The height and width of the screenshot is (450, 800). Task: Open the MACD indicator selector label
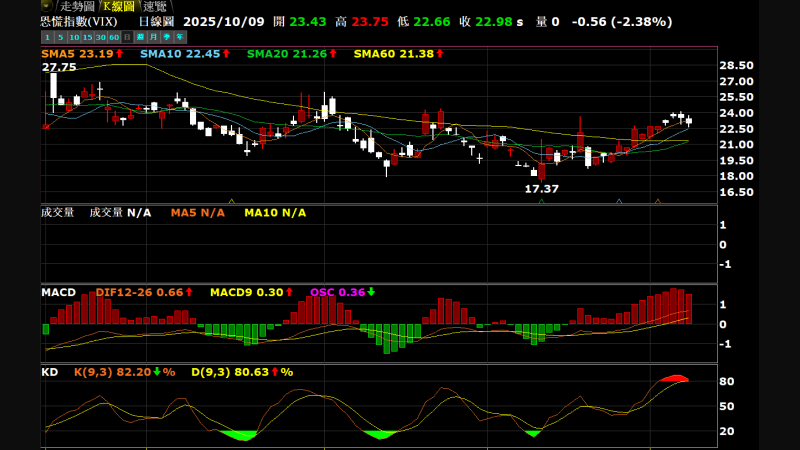(58, 292)
